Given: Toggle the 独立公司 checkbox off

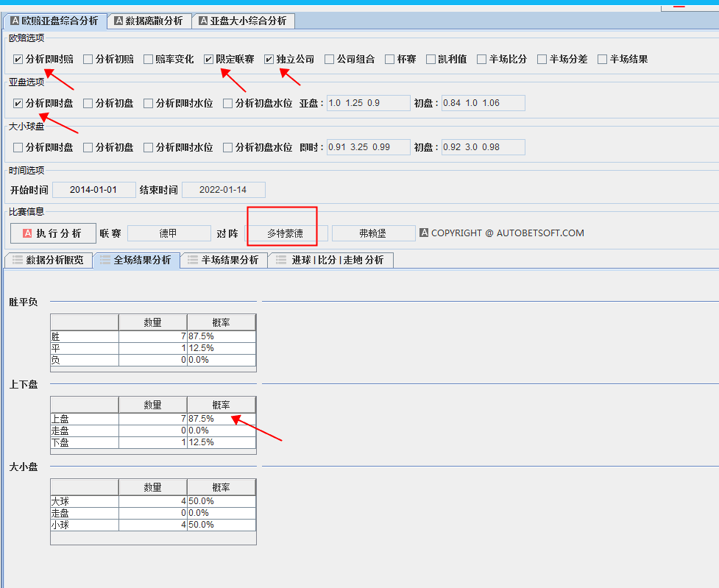Looking at the screenshot, I should tap(269, 59).
